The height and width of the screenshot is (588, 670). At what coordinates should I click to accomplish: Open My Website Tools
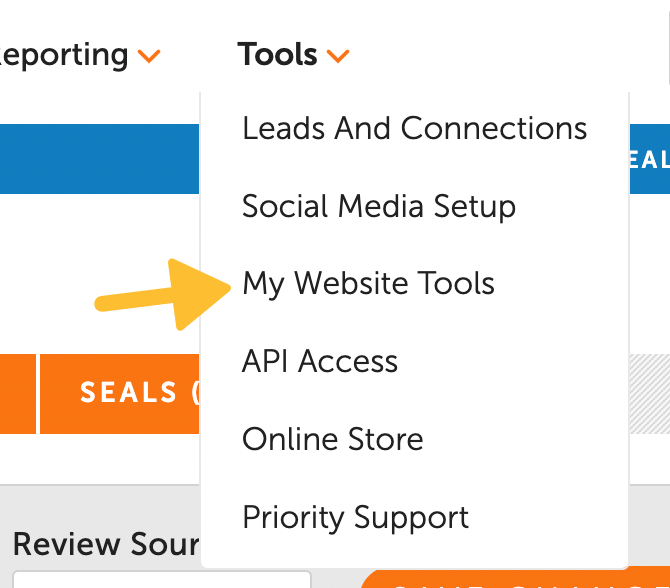point(368,284)
